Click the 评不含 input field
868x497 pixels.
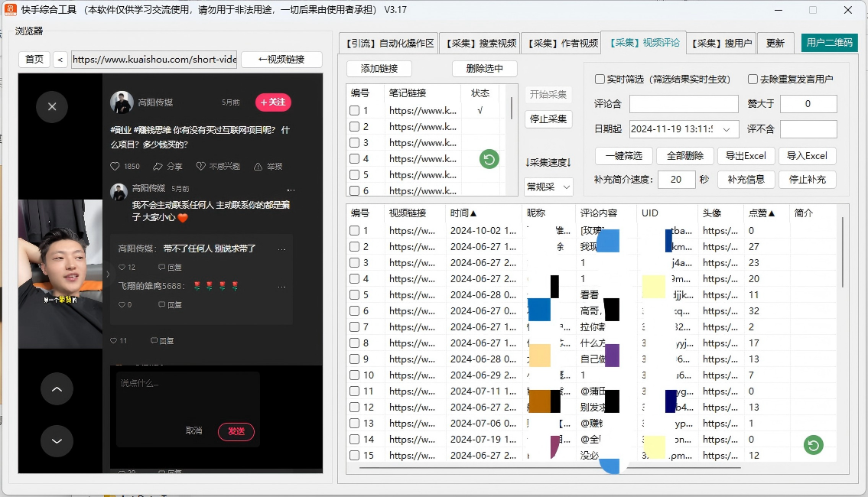(808, 129)
